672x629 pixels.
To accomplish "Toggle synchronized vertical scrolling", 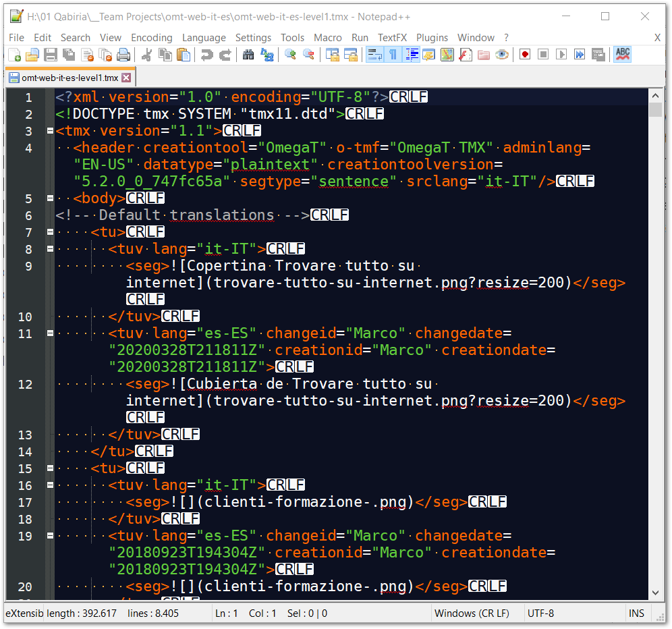I will [x=332, y=55].
